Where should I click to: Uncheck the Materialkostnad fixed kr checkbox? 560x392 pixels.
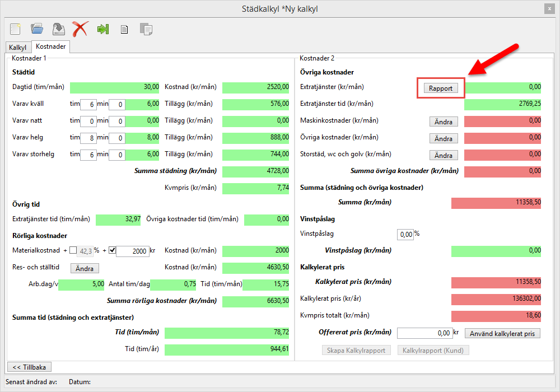tap(112, 250)
